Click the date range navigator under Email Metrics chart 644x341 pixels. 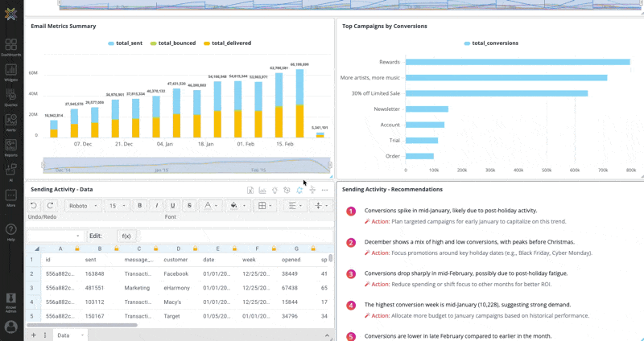[185, 166]
